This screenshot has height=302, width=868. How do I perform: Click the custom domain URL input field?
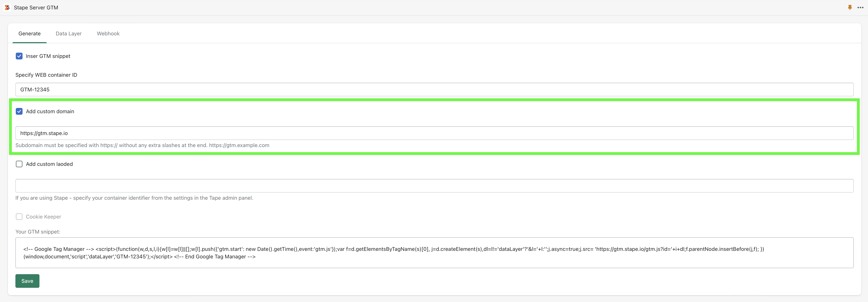(434, 133)
